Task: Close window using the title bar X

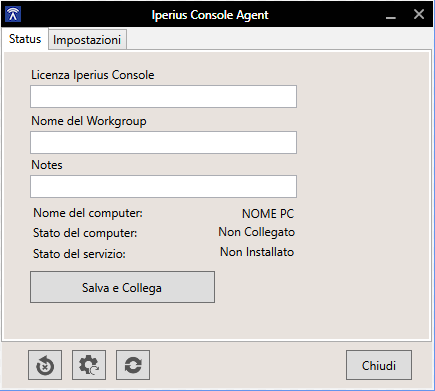Action: [x=419, y=14]
